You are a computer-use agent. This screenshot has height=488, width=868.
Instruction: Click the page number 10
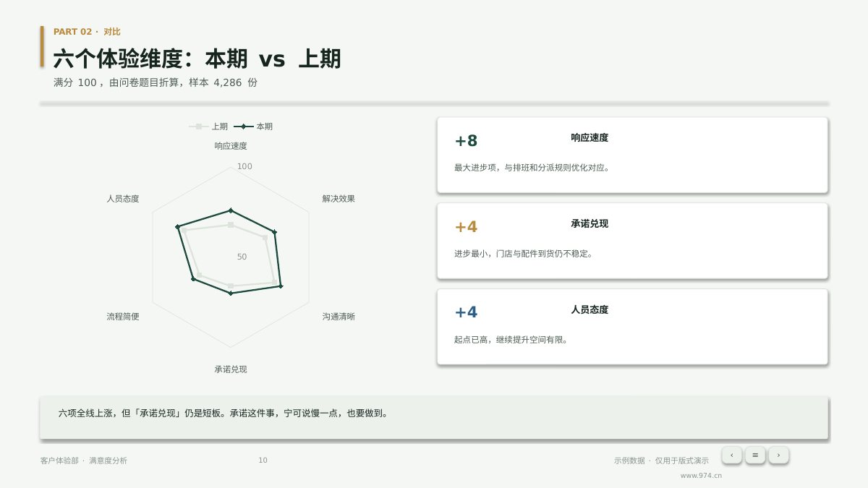click(263, 461)
